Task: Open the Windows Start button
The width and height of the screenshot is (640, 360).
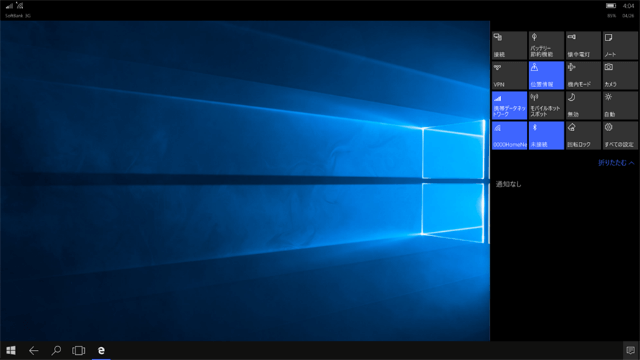Action: click(11, 350)
